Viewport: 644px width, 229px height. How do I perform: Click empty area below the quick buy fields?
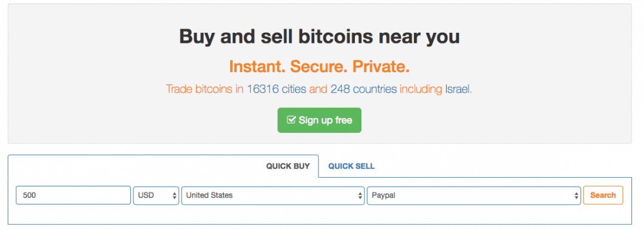(319, 215)
